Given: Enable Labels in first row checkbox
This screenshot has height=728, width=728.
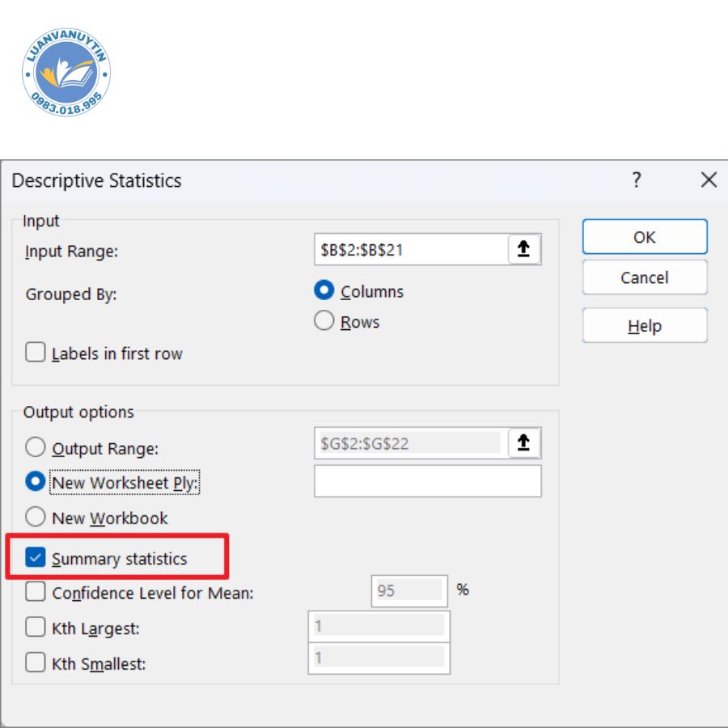Looking at the screenshot, I should pos(36,353).
